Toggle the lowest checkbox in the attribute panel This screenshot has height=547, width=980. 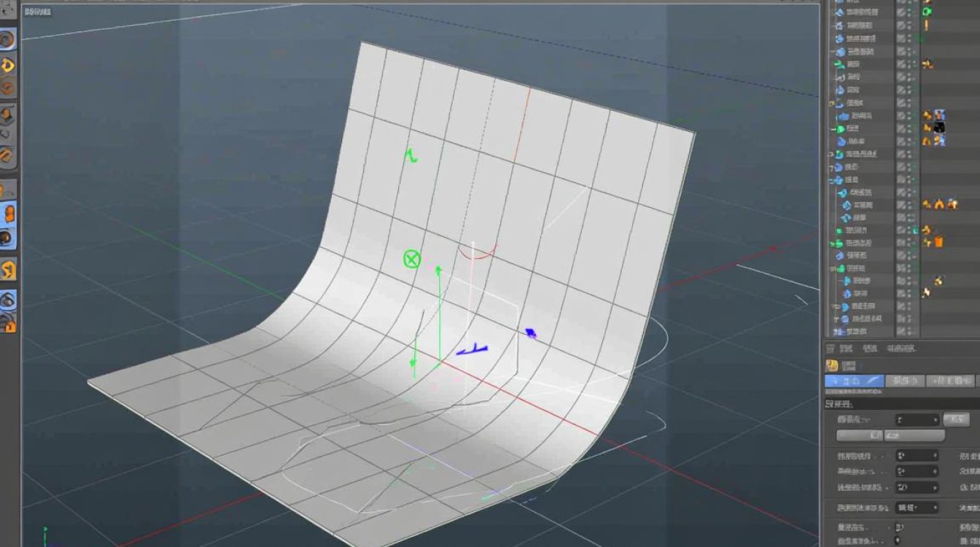pos(898,540)
